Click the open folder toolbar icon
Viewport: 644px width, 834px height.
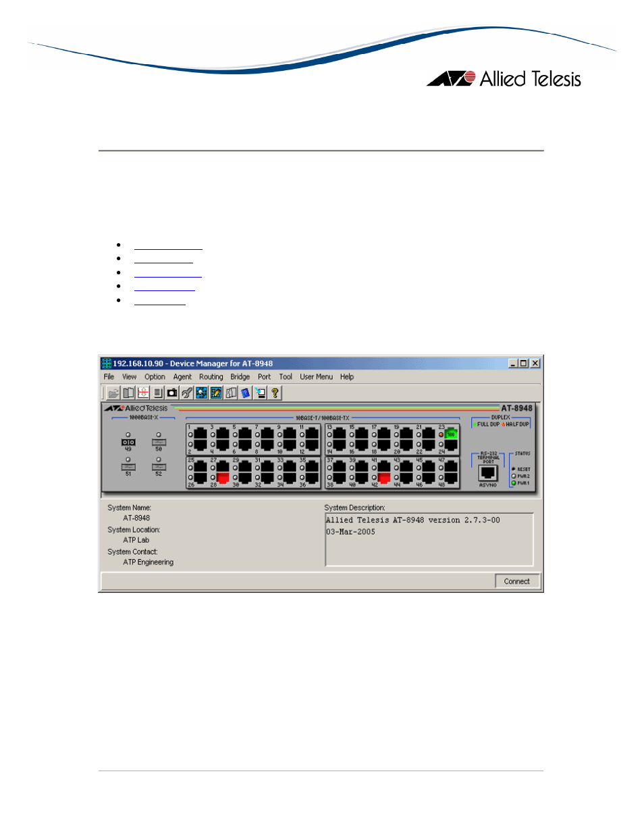pos(113,393)
